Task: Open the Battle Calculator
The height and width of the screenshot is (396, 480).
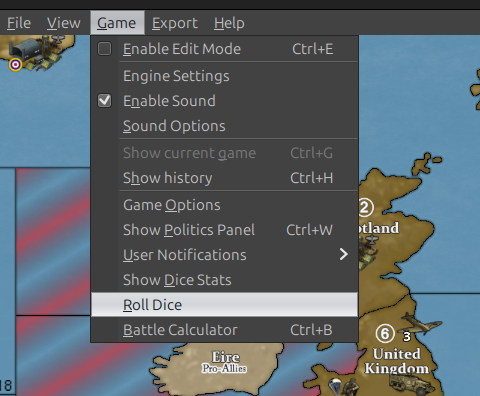Action: (x=224, y=330)
